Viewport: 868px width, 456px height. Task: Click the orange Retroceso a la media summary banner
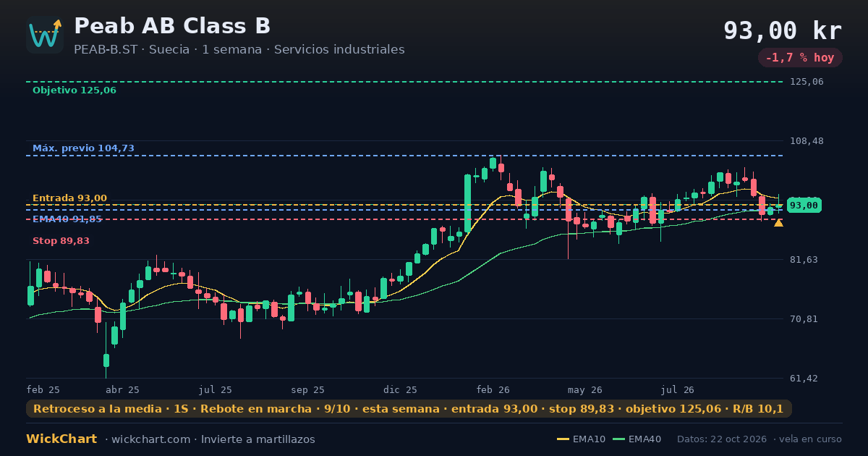(x=409, y=409)
